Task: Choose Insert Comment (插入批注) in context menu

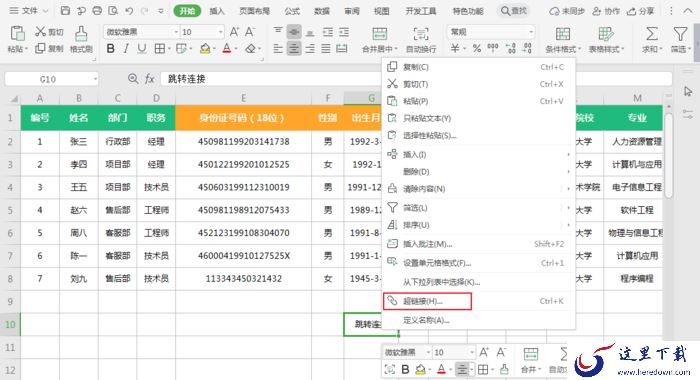Action: (x=478, y=244)
